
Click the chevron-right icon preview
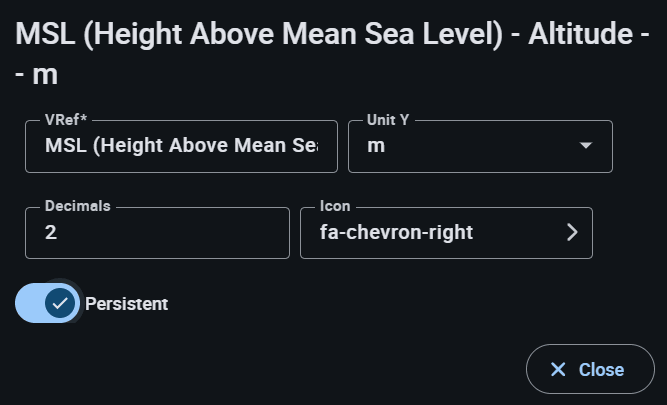pos(572,233)
